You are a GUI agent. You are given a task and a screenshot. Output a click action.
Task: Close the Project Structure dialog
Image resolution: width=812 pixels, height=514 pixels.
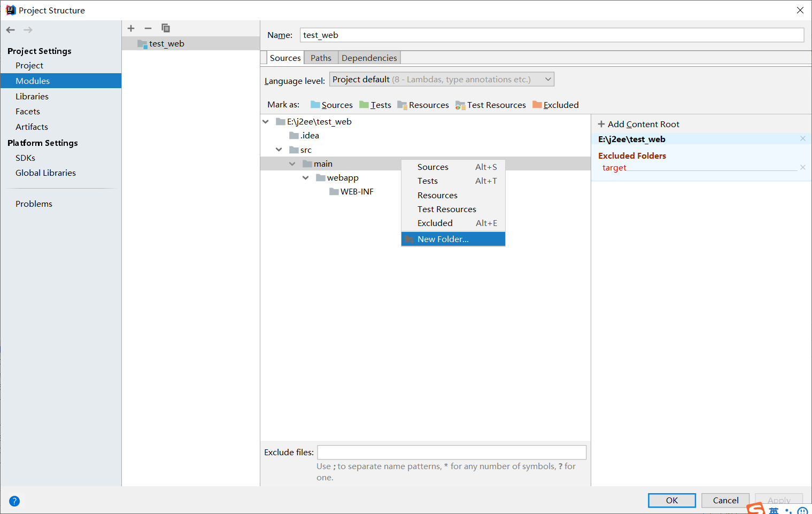(800, 10)
